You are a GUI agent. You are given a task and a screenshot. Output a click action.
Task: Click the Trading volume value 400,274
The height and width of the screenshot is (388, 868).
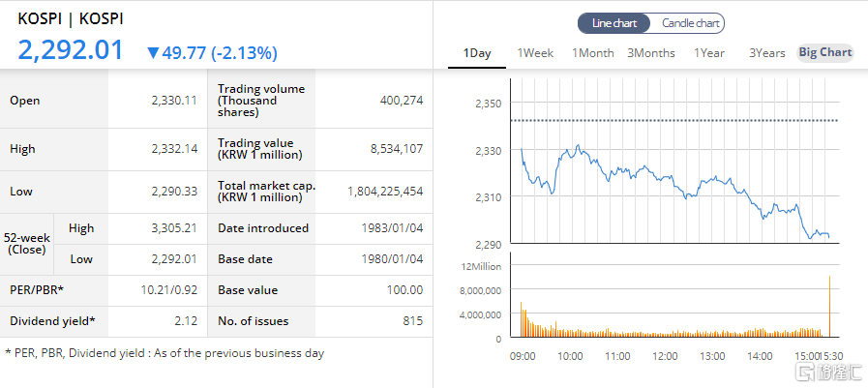402,101
